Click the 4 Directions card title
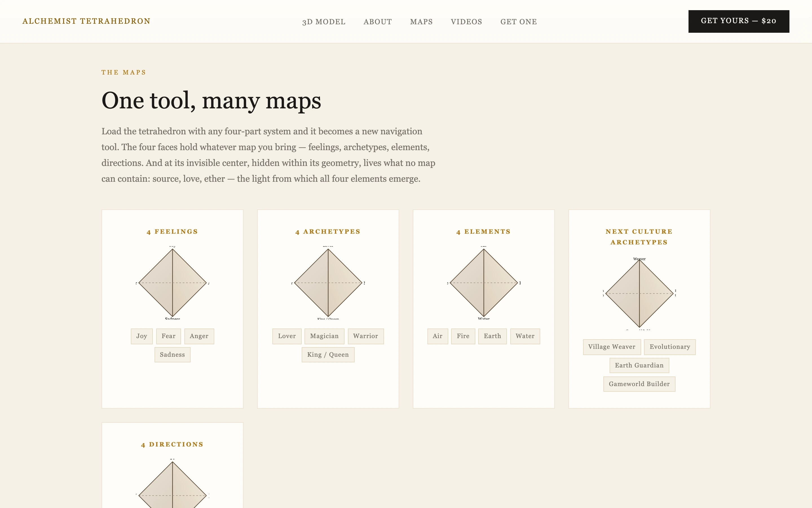 [173, 444]
